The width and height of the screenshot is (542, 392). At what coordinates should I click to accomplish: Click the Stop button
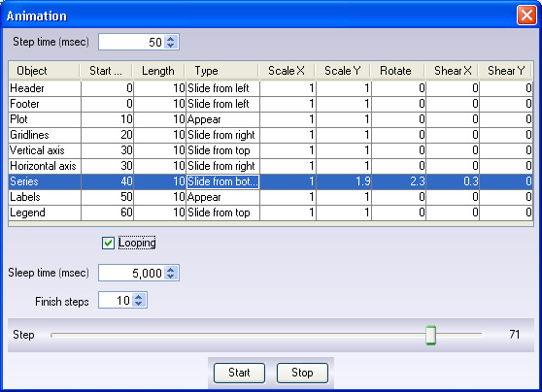(302, 373)
